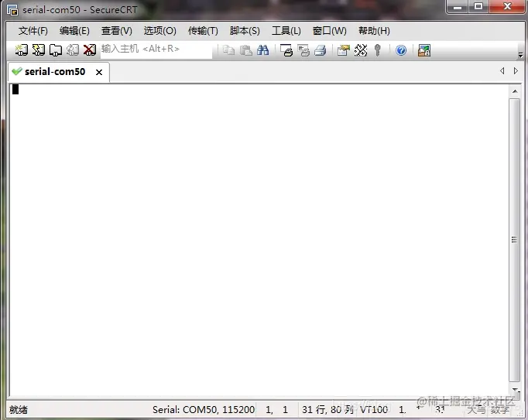Open the 传输(T) menu
Image resolution: width=528 pixels, height=420 pixels.
[203, 31]
